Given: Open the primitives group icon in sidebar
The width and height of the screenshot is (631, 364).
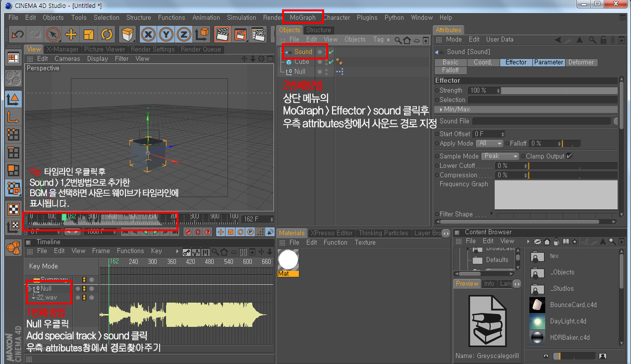Looking at the screenshot, I should tap(13, 248).
